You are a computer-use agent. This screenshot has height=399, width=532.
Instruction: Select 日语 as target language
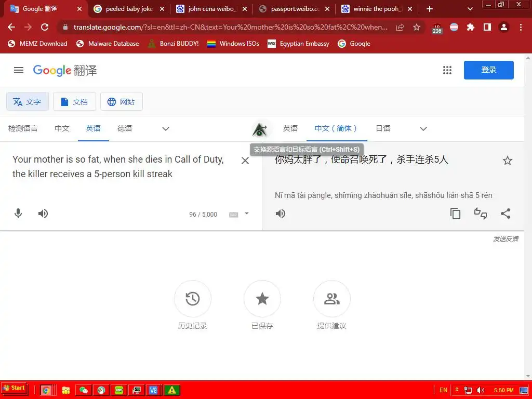(x=383, y=129)
